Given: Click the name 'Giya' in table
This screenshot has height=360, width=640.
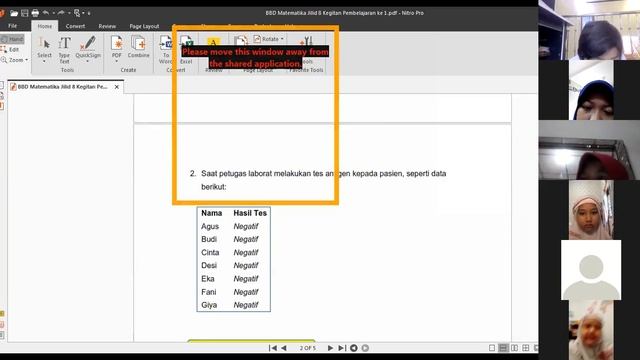Looking at the screenshot, I should click(x=209, y=305).
